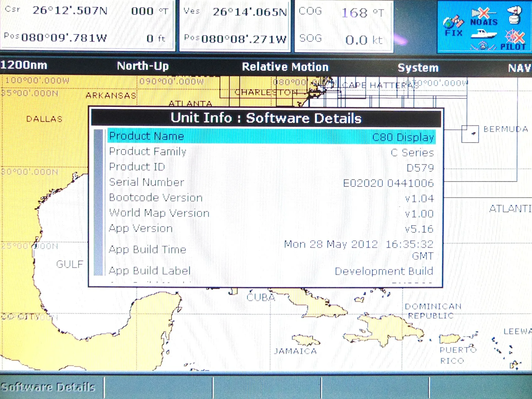This screenshot has width=532, height=399.
Task: Click the cursor position data box
Action: [x=87, y=24]
